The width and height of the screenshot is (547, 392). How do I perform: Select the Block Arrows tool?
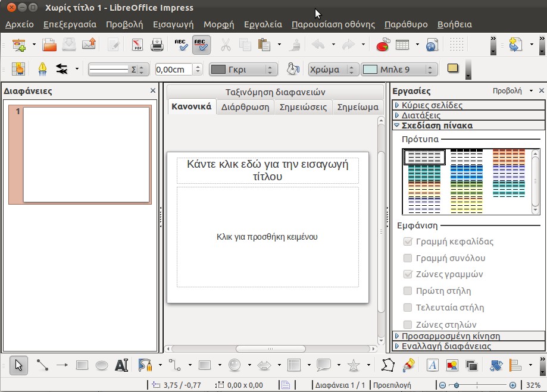[264, 365]
